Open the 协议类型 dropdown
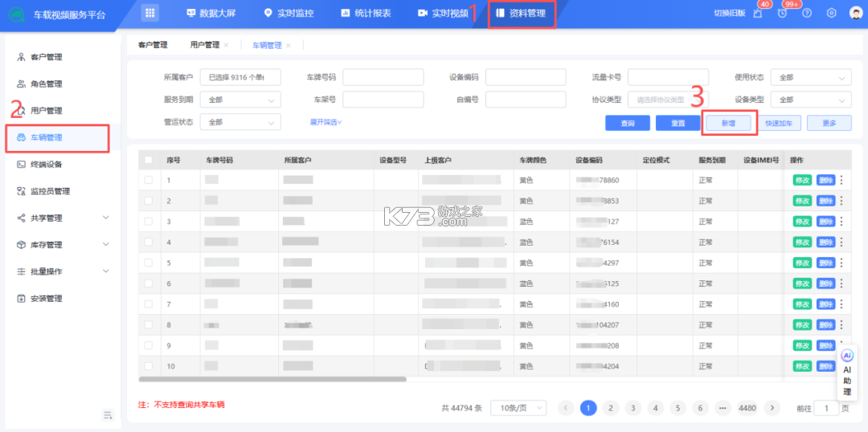Image resolution: width=868 pixels, height=432 pixels. tap(668, 100)
